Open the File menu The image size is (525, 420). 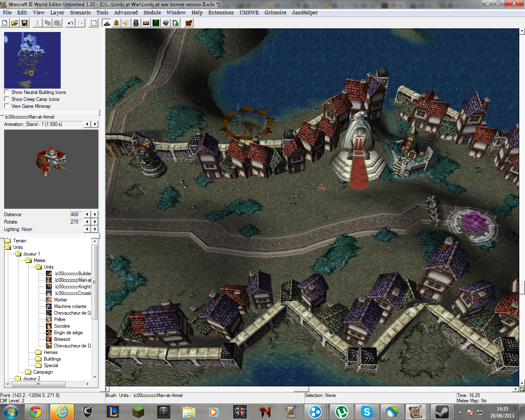coord(7,12)
